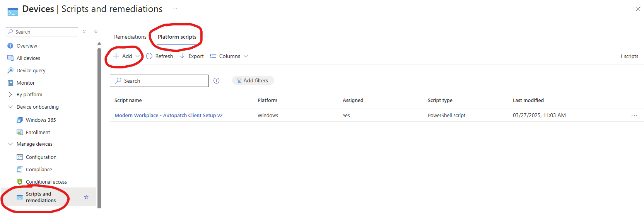Click the Enrollment icon

(x=20, y=132)
